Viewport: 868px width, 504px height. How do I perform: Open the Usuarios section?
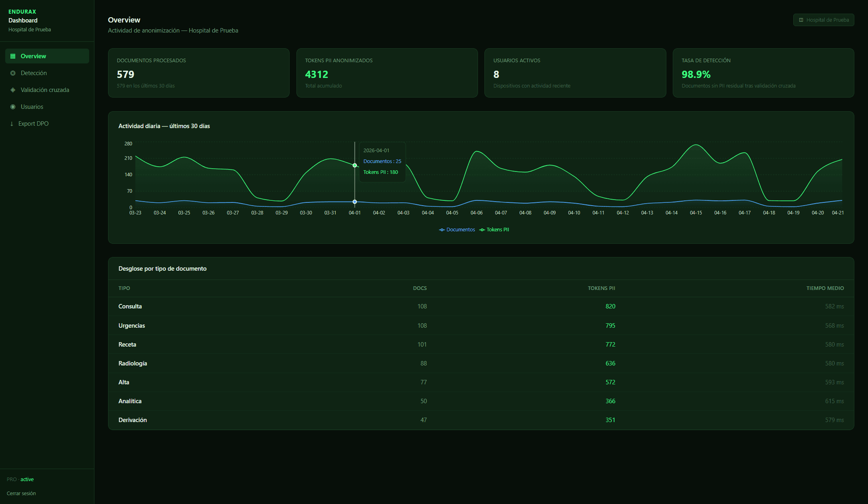click(32, 106)
